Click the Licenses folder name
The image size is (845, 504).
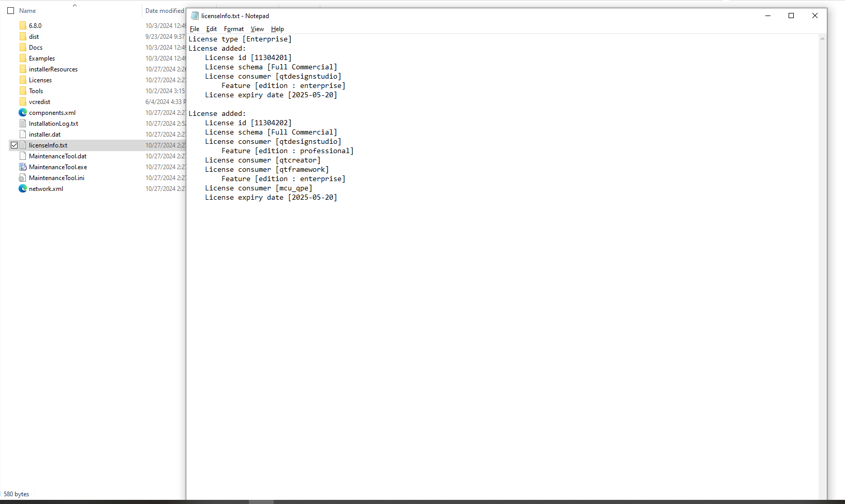coord(40,80)
